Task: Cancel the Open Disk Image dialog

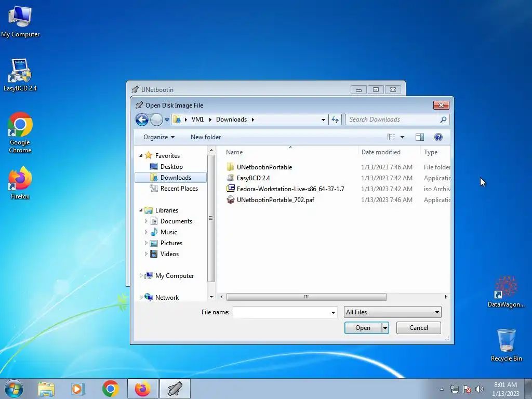Action: [x=419, y=328]
